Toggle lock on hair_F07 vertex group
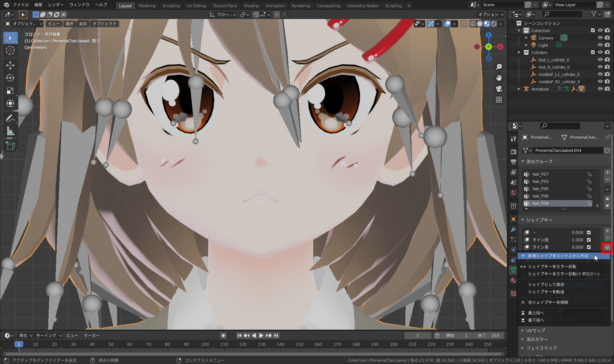 coord(589,174)
